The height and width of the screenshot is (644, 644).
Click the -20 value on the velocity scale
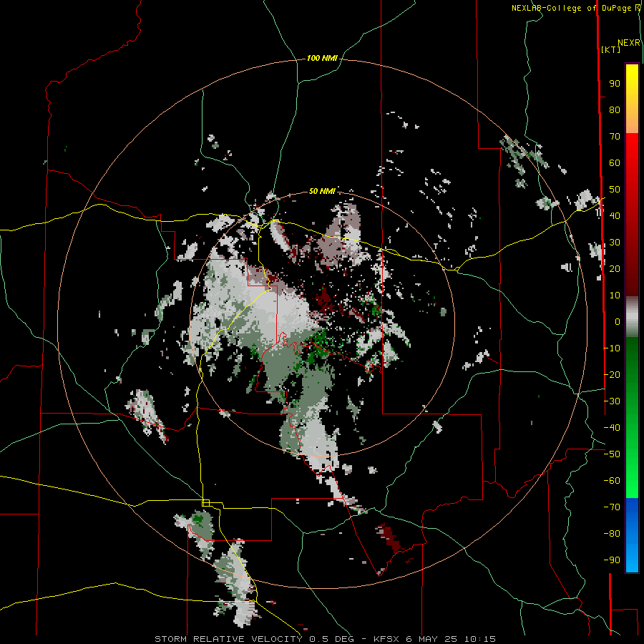[x=612, y=374]
